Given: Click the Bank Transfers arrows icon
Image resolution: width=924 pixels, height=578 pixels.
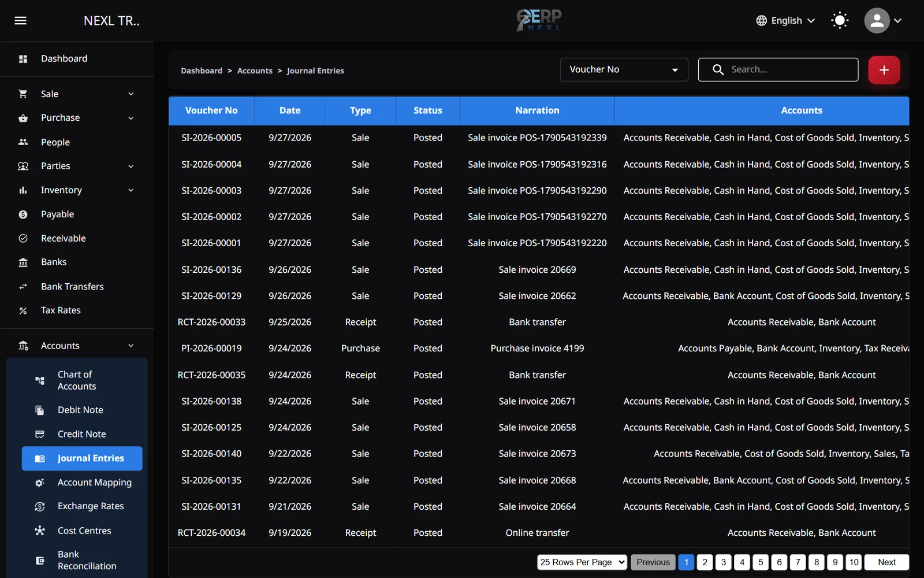Looking at the screenshot, I should [23, 287].
